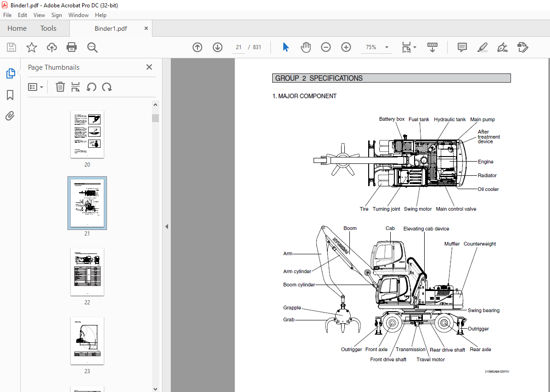This screenshot has width=550, height=392.
Task: Click thumbnail scrollbar up arrow
Action: [x=155, y=105]
